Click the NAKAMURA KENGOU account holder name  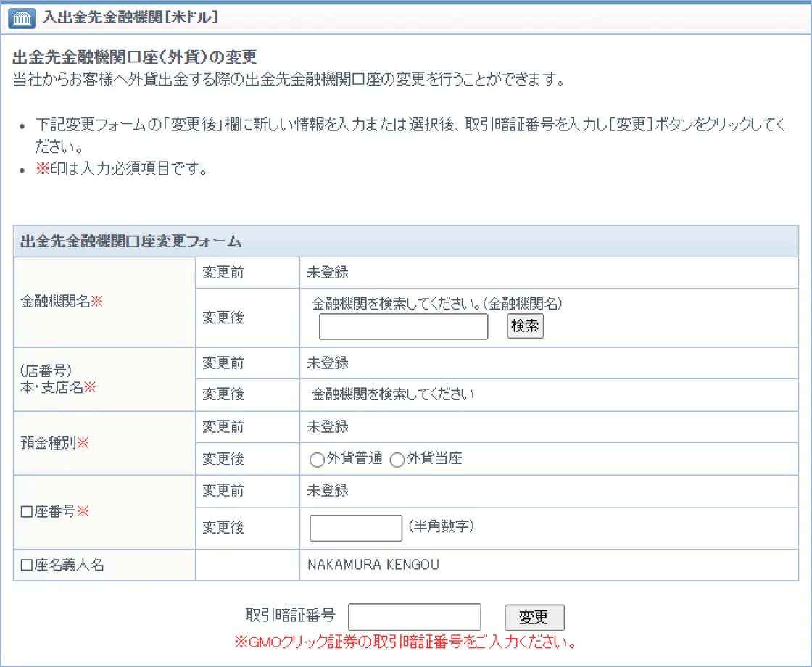(x=373, y=565)
